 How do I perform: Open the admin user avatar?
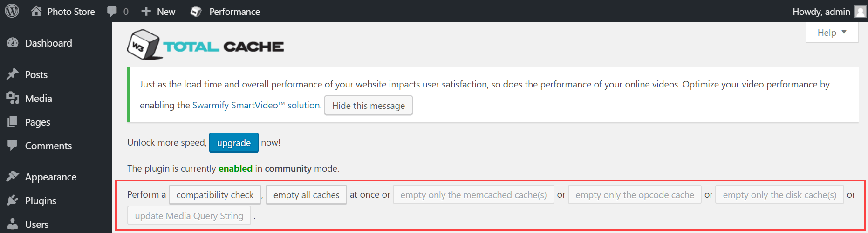861,11
